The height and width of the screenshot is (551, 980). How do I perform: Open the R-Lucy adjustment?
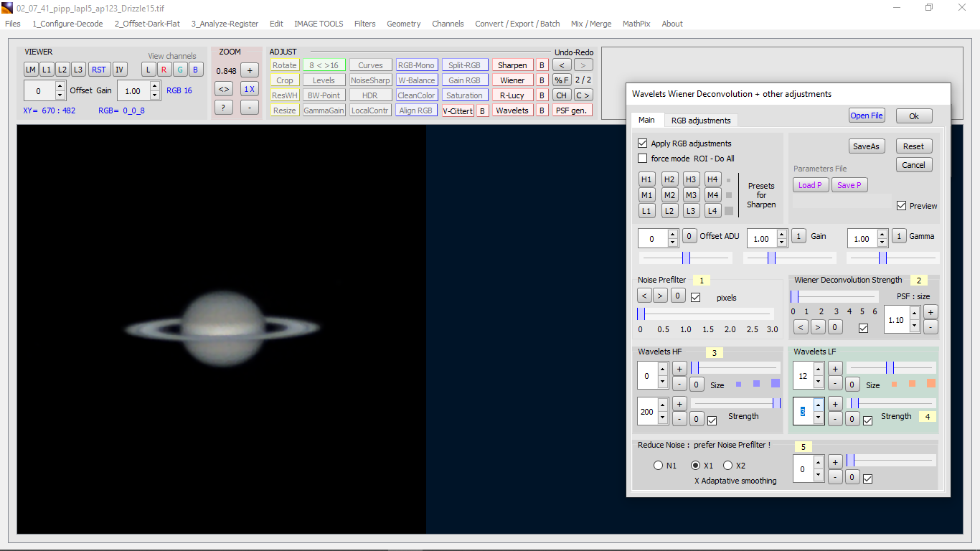(512, 95)
